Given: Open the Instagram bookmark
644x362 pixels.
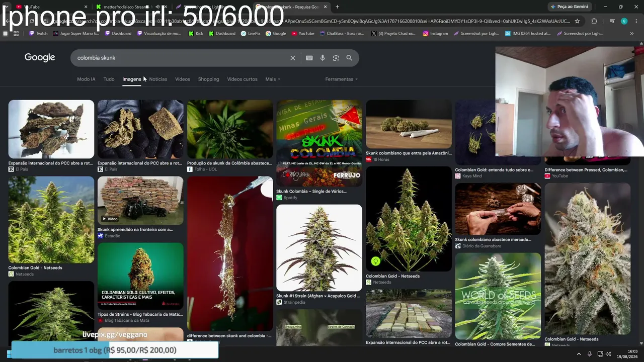Looking at the screenshot, I should pyautogui.click(x=435, y=34).
